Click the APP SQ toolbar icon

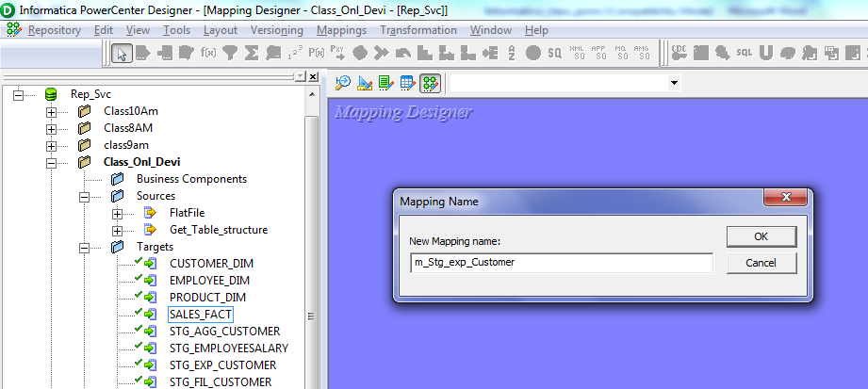coord(601,53)
